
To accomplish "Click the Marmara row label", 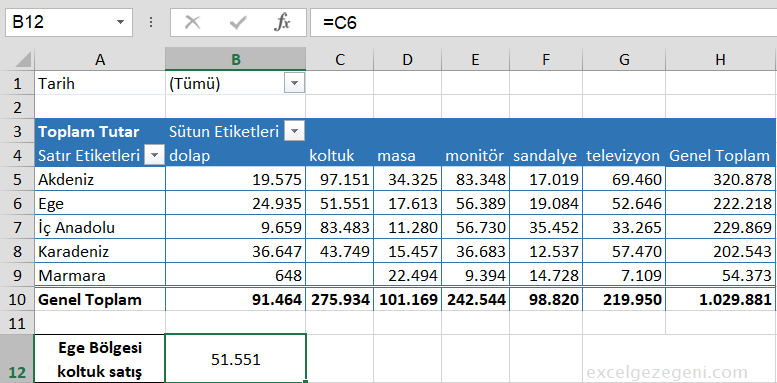I will (100, 275).
